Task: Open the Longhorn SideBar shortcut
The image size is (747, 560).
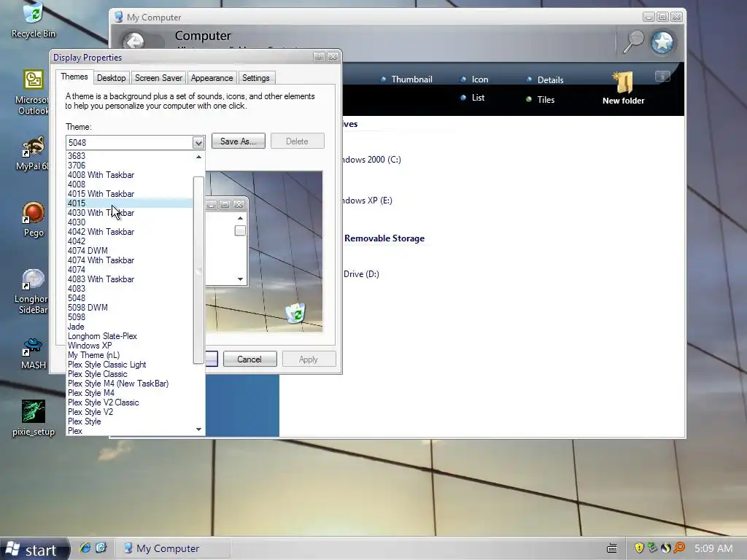Action: [32, 292]
